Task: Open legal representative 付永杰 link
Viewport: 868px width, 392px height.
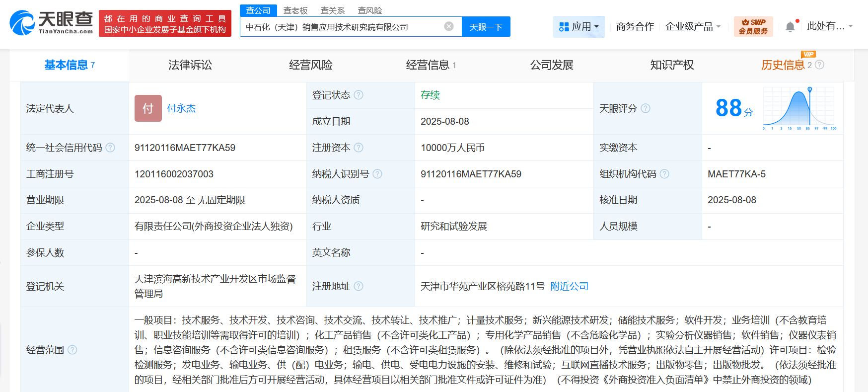Action: click(181, 108)
